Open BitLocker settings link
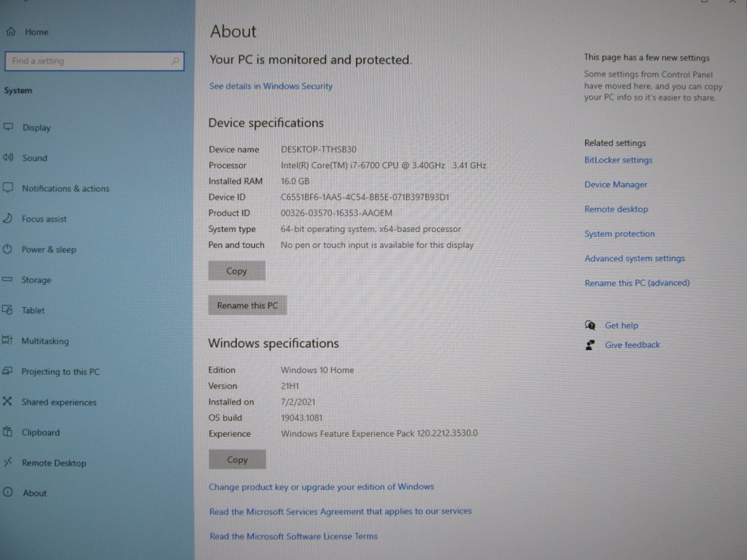Viewport: 747px width, 560px height. click(x=619, y=160)
